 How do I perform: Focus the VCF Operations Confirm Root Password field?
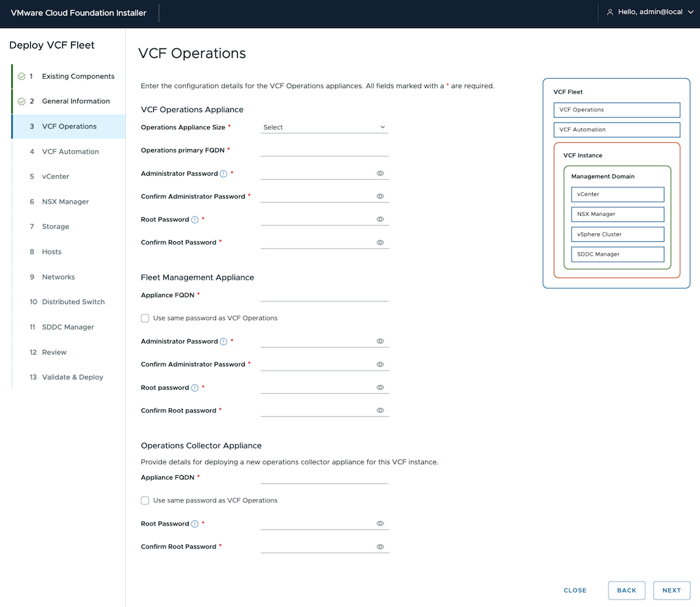point(319,243)
